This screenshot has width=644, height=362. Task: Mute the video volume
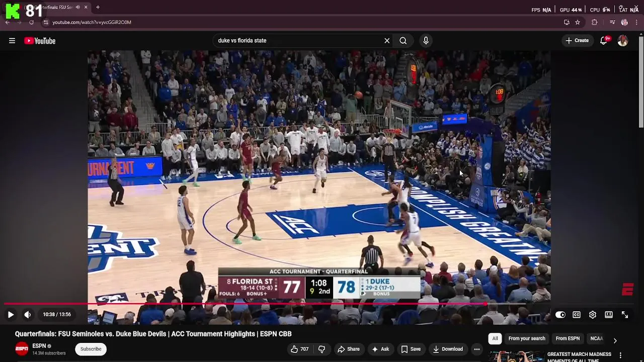[28, 315]
